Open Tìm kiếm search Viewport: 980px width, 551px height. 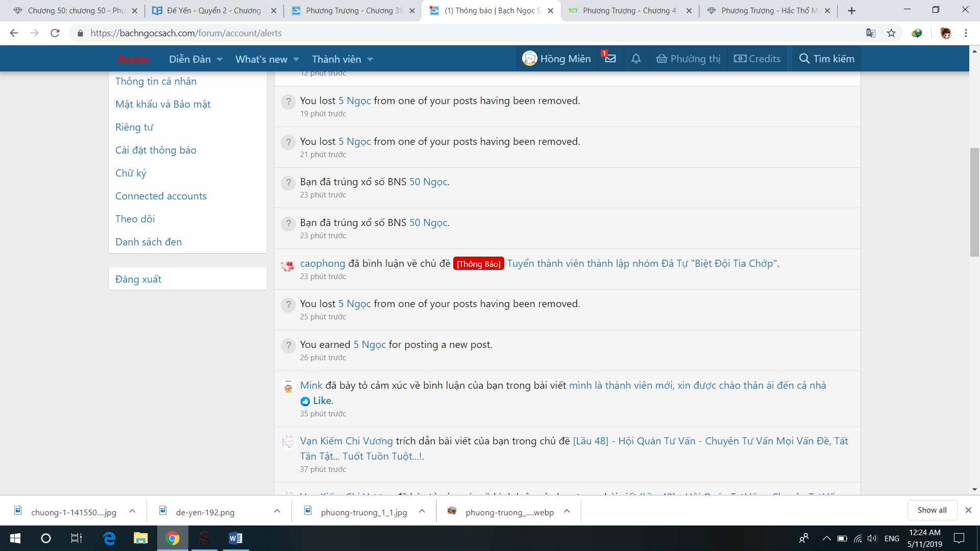(826, 59)
